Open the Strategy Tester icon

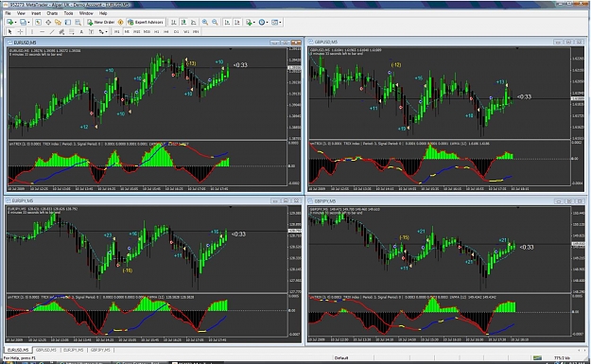point(78,23)
